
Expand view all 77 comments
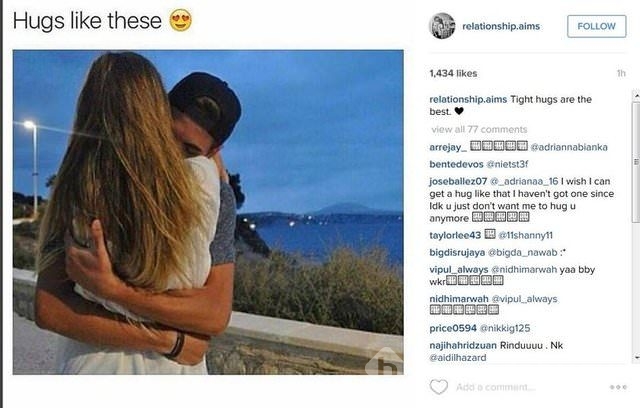click(479, 129)
